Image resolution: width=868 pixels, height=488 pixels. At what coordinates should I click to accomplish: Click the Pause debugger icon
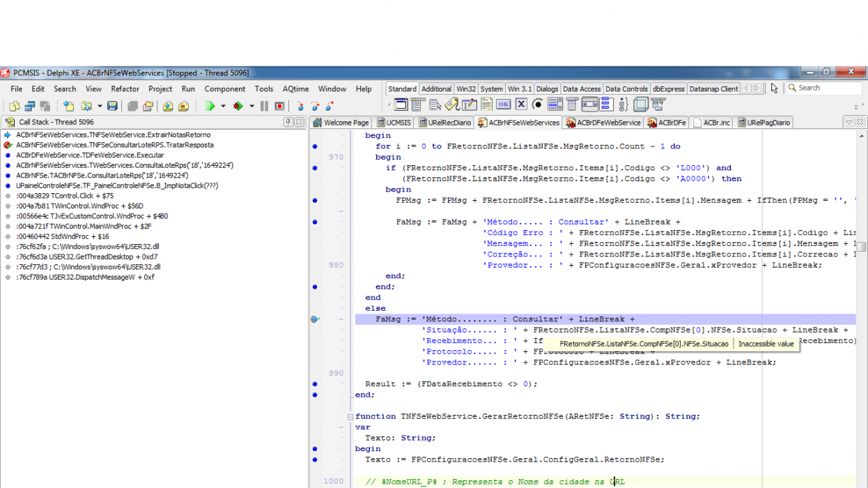[x=264, y=106]
